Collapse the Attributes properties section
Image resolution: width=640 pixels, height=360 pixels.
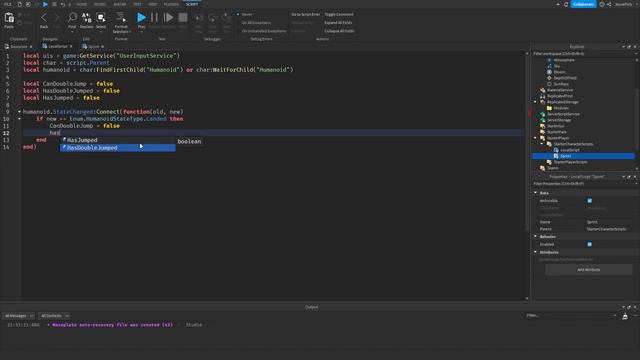(536, 252)
